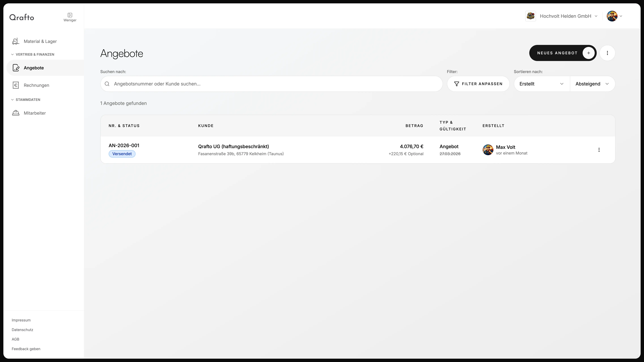Open the Datenschutz link
The width and height of the screenshot is (644, 362).
[22, 330]
